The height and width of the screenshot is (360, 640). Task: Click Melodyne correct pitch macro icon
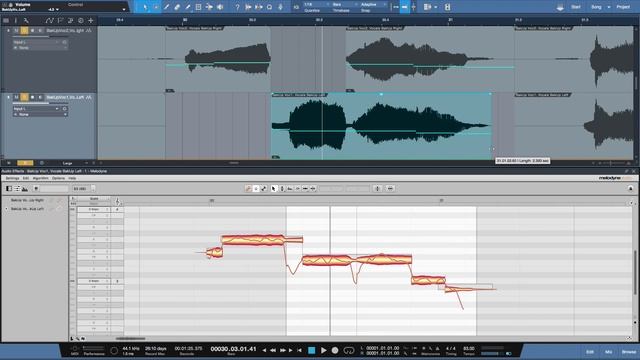coord(378,189)
